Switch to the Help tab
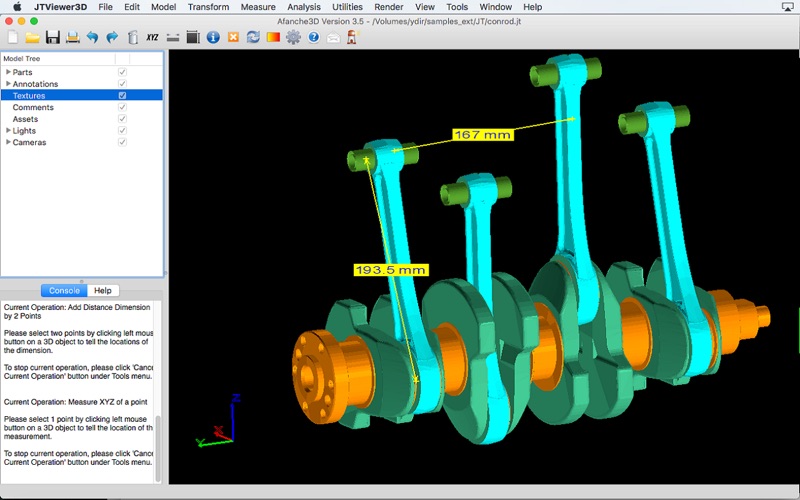 pos(103,290)
